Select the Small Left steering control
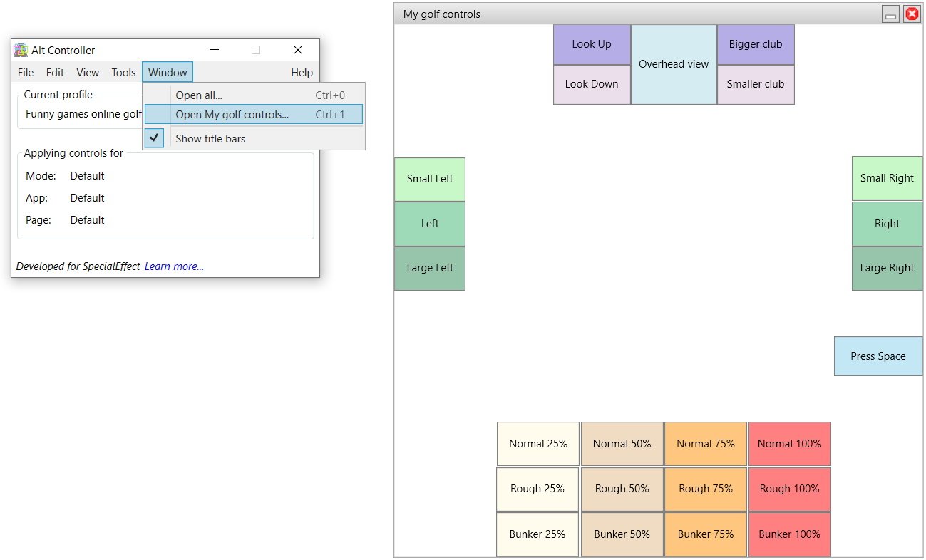 pyautogui.click(x=429, y=179)
